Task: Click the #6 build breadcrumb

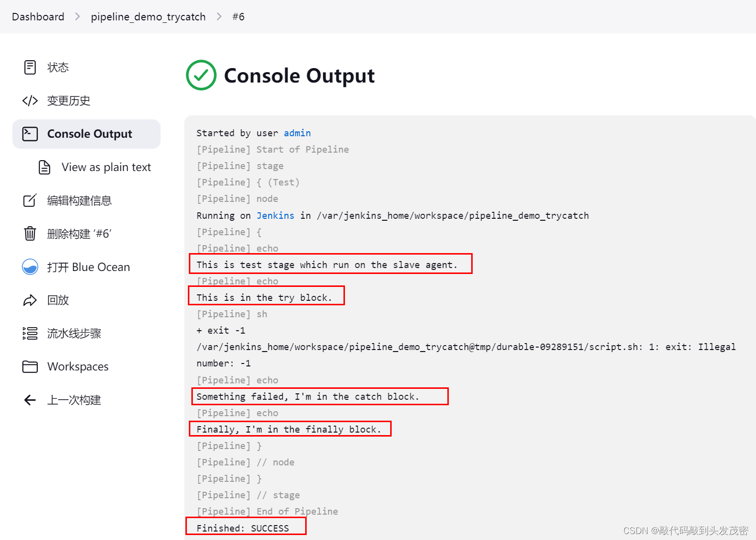Action: click(x=239, y=16)
